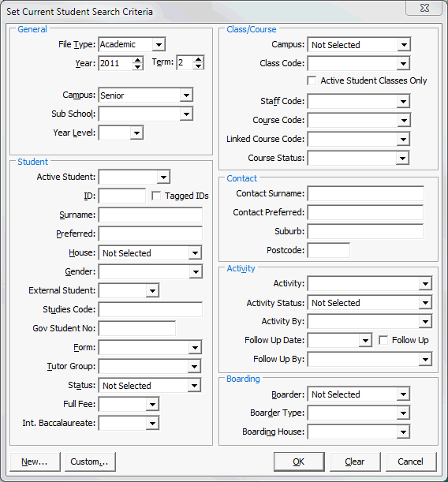
Task: Open the Custom... criteria button
Action: coord(90,461)
